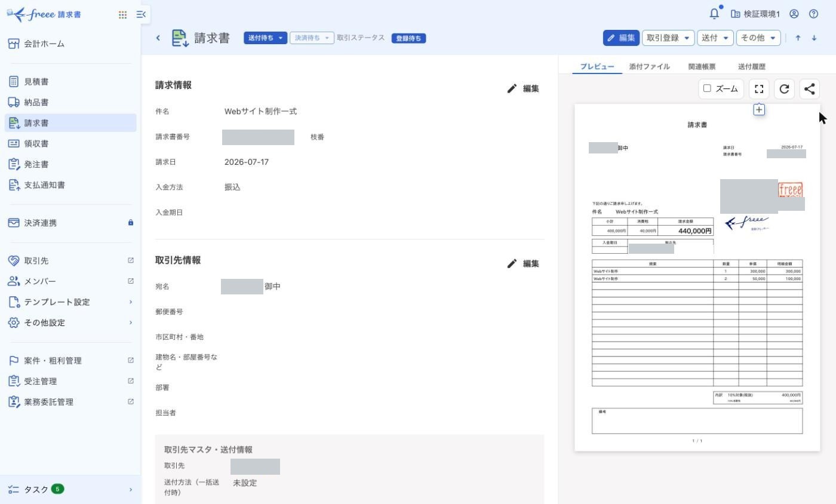Click the invoice preview thumbnail
This screenshot has height=504, width=836.
click(x=697, y=278)
